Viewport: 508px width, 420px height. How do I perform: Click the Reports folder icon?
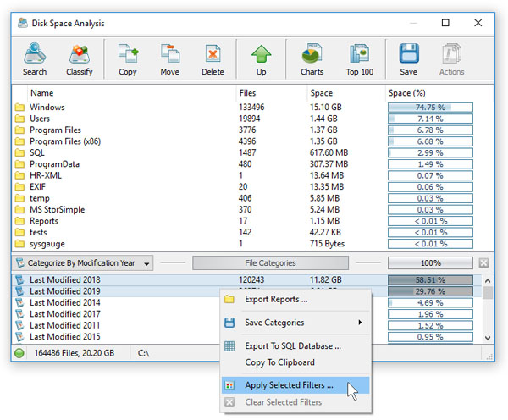tap(19, 221)
